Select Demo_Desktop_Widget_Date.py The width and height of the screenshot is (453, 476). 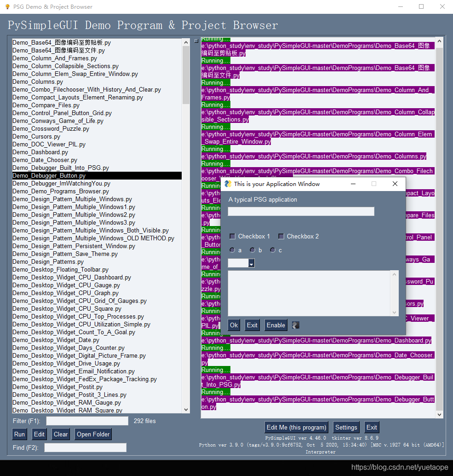point(97,340)
